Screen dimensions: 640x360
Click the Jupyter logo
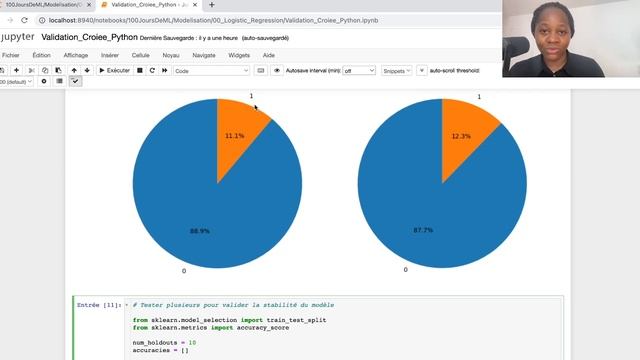tap(17, 37)
